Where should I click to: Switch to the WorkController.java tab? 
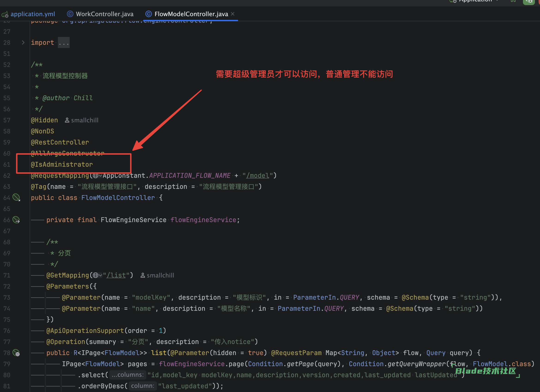tap(104, 14)
